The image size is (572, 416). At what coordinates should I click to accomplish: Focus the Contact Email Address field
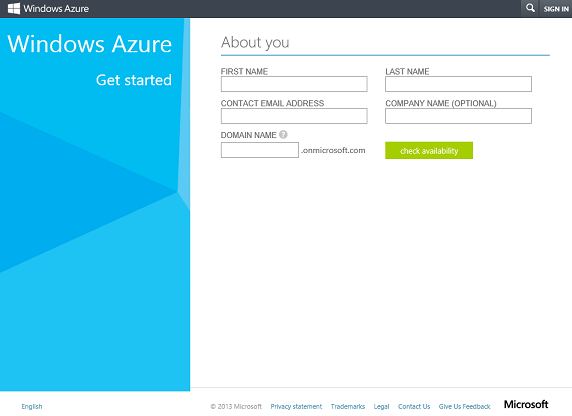click(294, 116)
